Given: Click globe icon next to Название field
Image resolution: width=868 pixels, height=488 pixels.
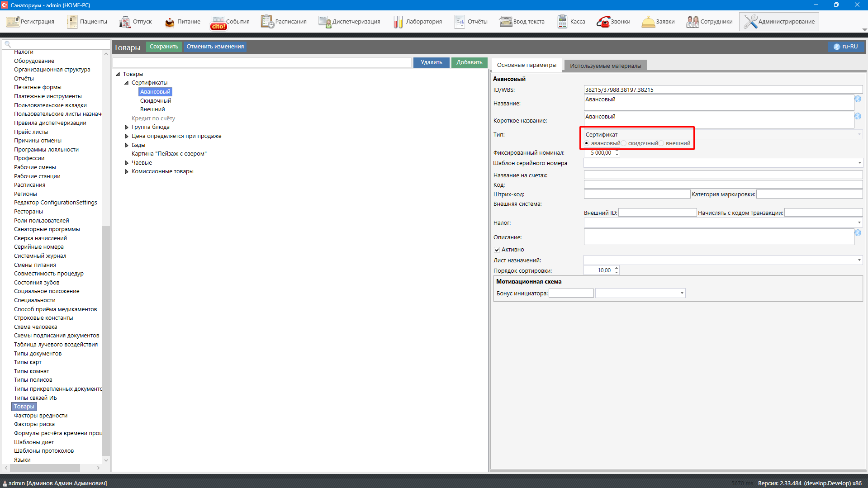Looking at the screenshot, I should [x=858, y=99].
